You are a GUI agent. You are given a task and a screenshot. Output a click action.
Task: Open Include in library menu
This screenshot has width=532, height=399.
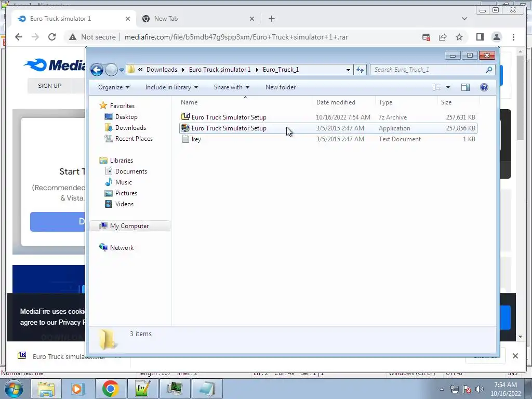click(x=171, y=87)
